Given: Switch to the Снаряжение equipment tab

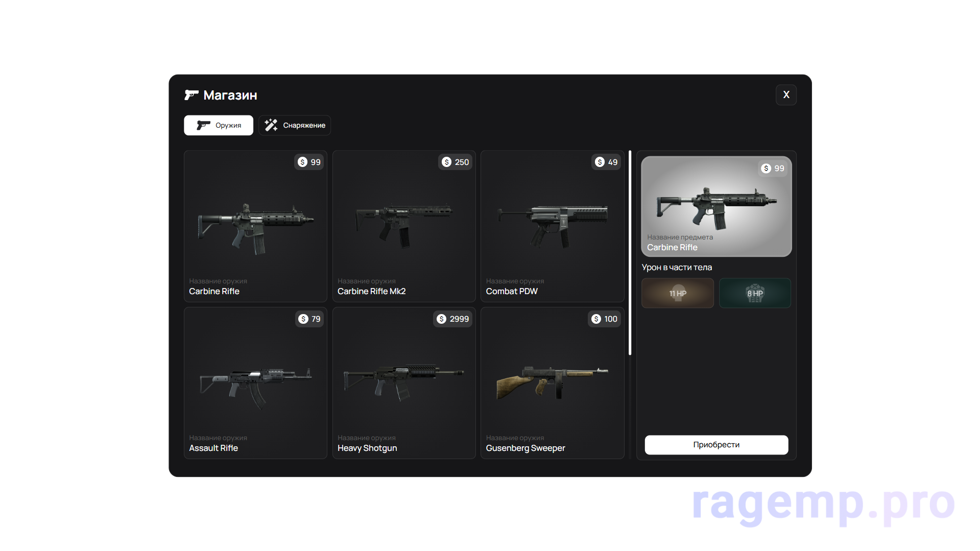Looking at the screenshot, I should coord(295,125).
